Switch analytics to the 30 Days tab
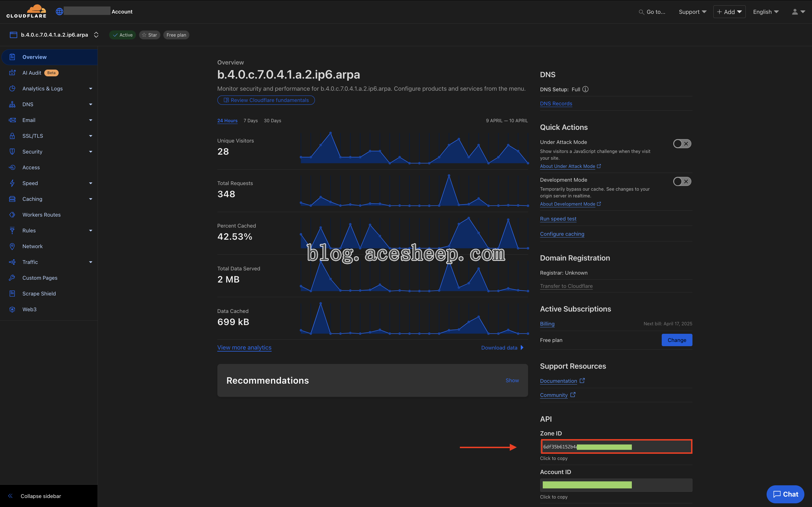 pos(272,120)
